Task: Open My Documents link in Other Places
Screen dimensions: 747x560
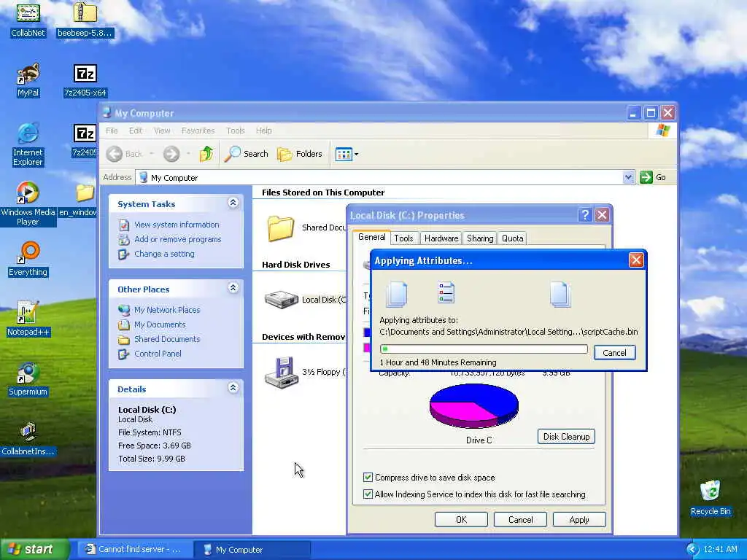Action: tap(160, 324)
